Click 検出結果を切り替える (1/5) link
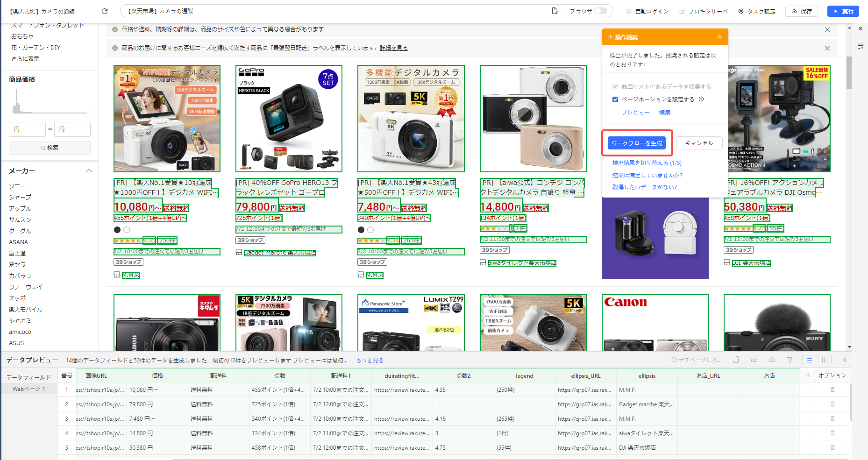The width and height of the screenshot is (868, 460). point(647,163)
